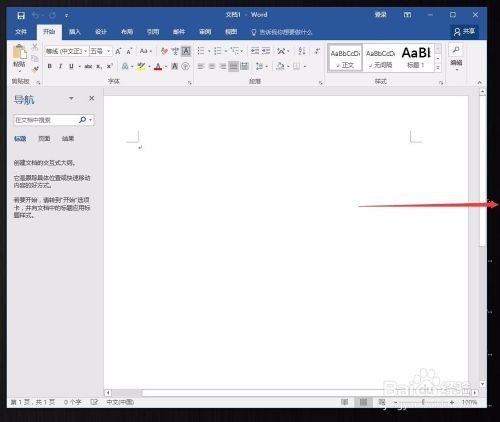Toggle Subscript formatting
The image size is (500, 422).
(99, 66)
